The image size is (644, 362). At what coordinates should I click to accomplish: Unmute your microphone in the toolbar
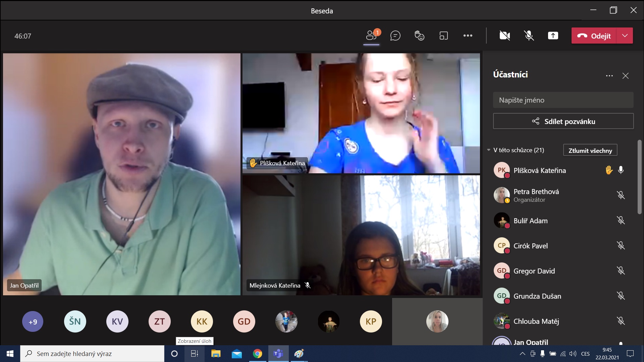coord(529,36)
